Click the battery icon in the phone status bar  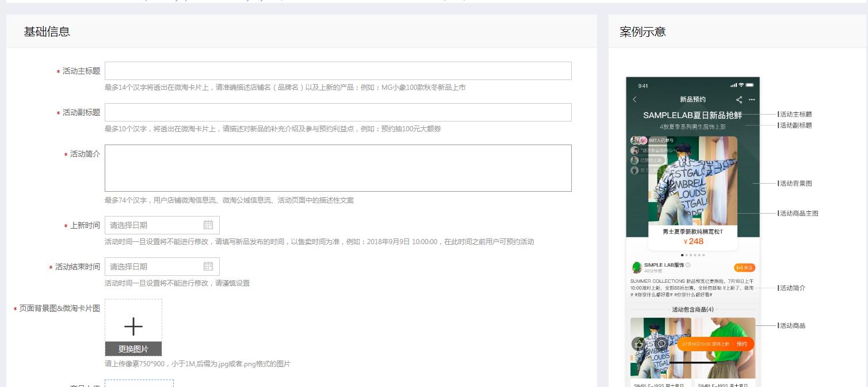750,85
